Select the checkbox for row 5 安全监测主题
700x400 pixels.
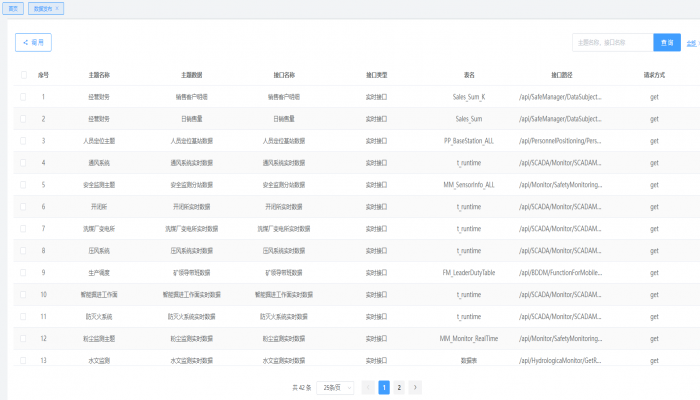click(24, 185)
